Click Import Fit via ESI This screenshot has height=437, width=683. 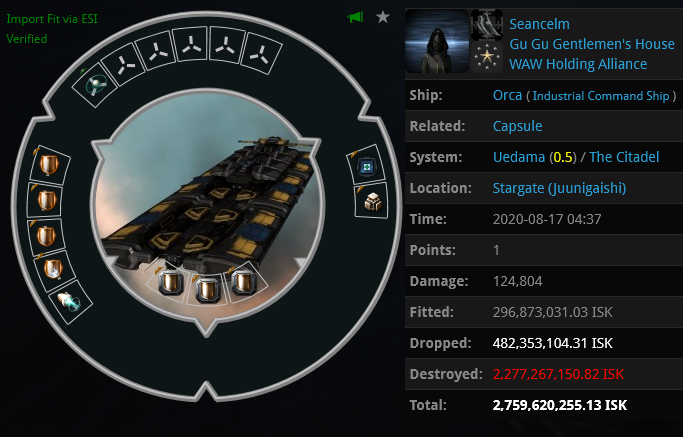pyautogui.click(x=52, y=19)
